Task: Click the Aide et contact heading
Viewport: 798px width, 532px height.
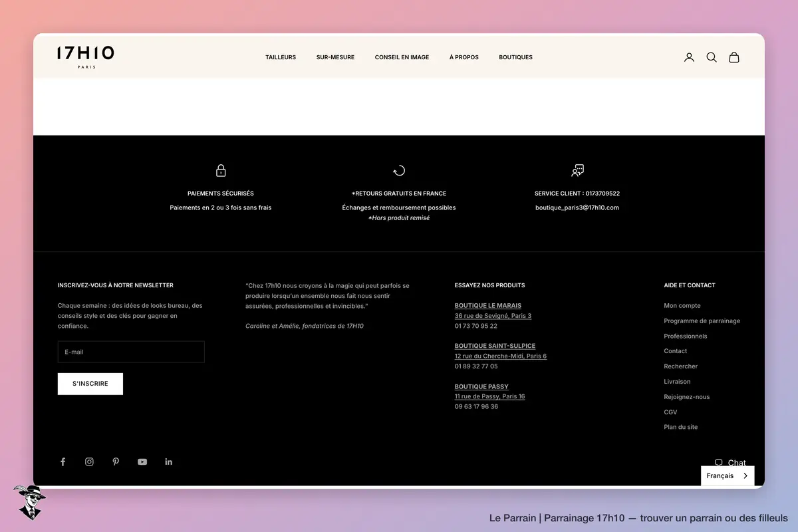Action: coord(690,285)
